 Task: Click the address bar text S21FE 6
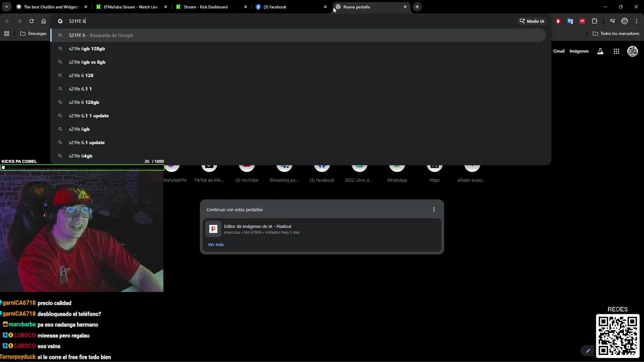(77, 21)
